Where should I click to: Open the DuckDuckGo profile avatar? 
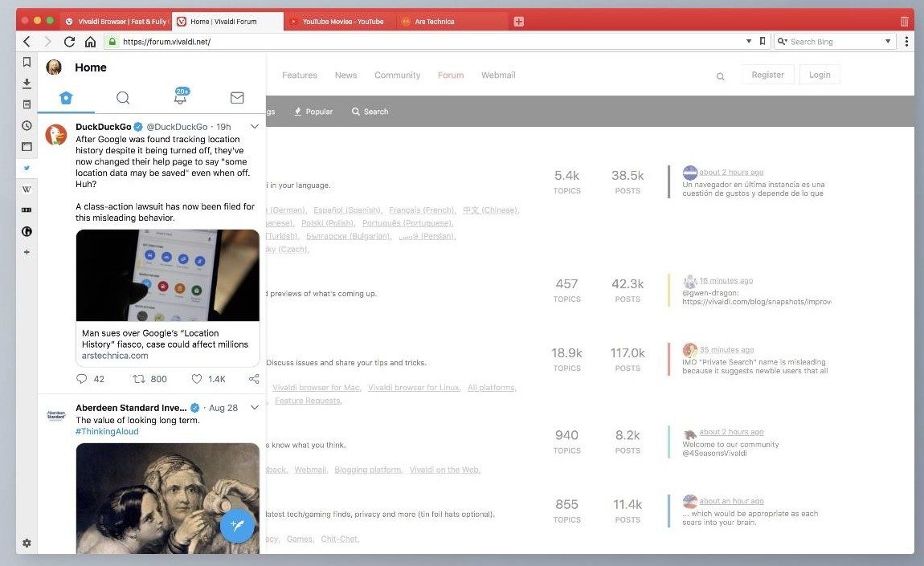[56, 135]
